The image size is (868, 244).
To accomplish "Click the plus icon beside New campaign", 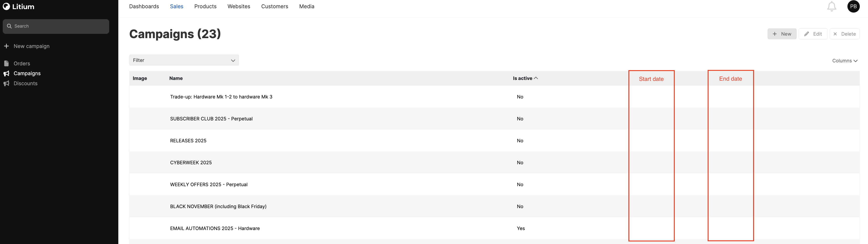I will (6, 46).
